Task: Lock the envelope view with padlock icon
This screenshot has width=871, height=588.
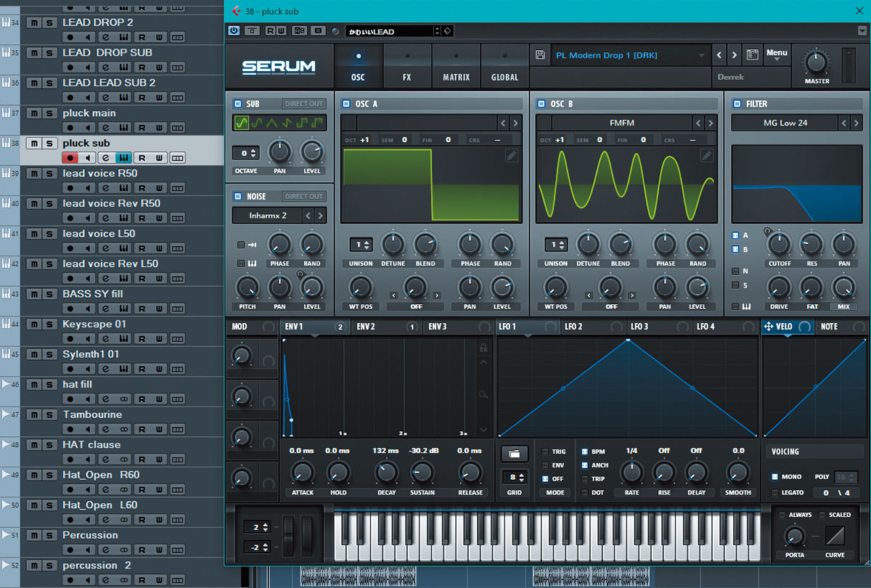Action: 483,348
